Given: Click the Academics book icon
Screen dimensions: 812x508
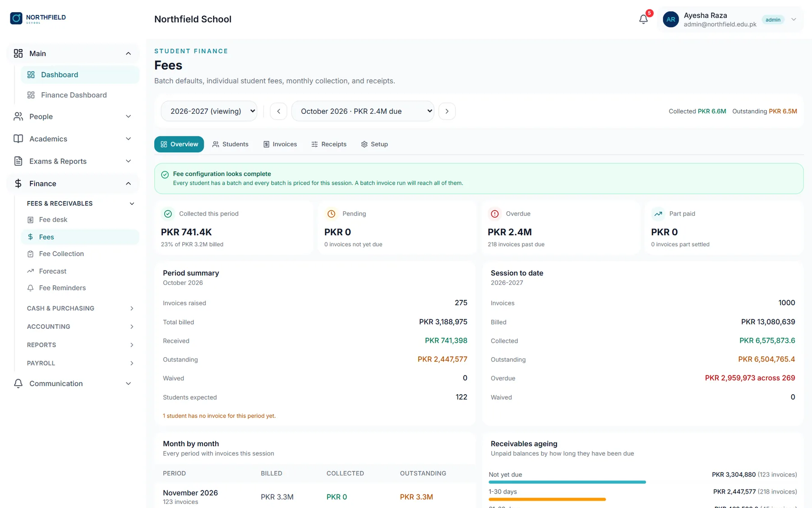Looking at the screenshot, I should 18,139.
